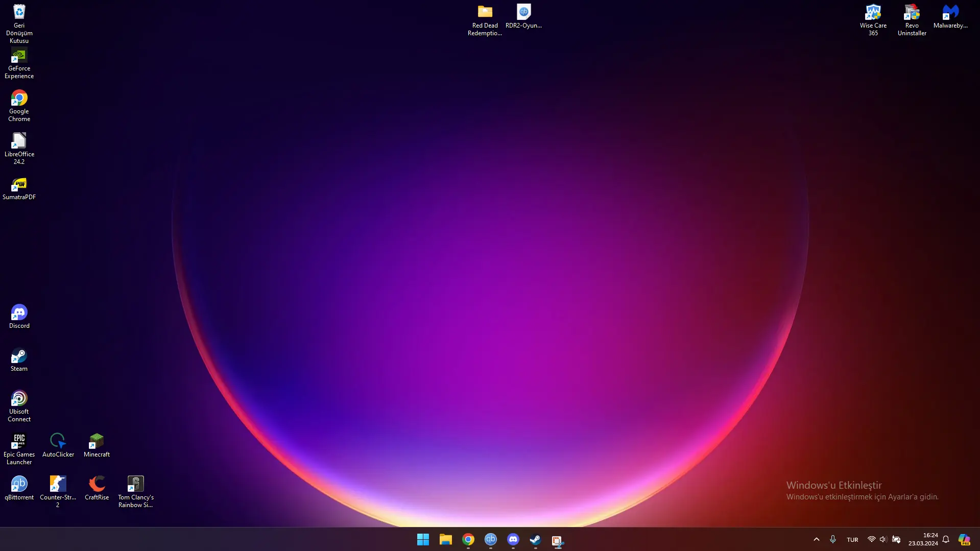The width and height of the screenshot is (980, 551).
Task: Select Tom Clancy's Rainbow Six desktop shortcut
Action: tap(135, 492)
